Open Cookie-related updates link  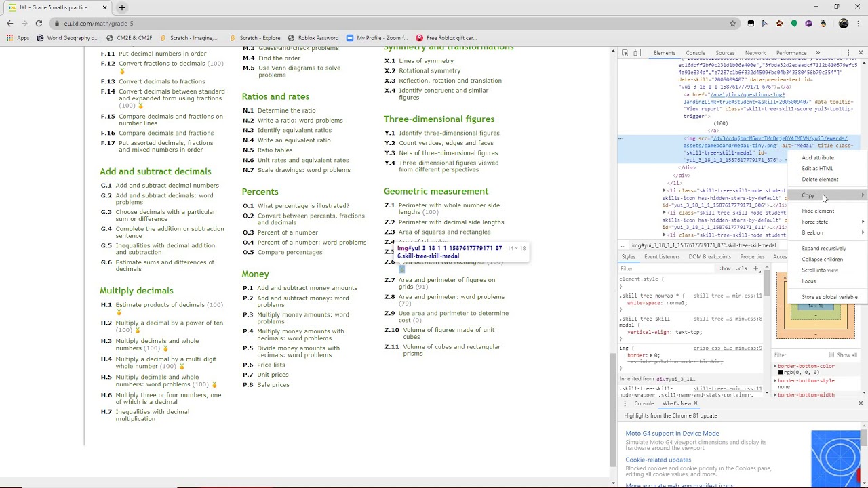click(x=658, y=460)
